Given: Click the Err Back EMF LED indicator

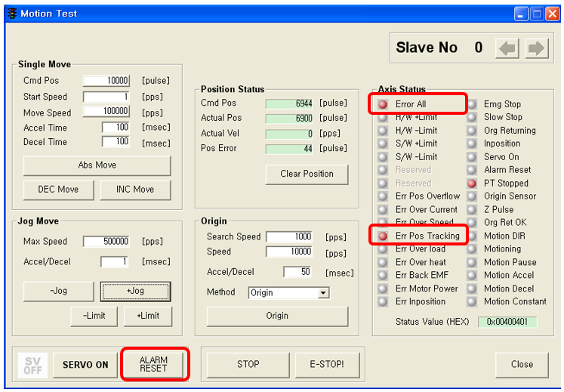Looking at the screenshot, I should tap(383, 276).
